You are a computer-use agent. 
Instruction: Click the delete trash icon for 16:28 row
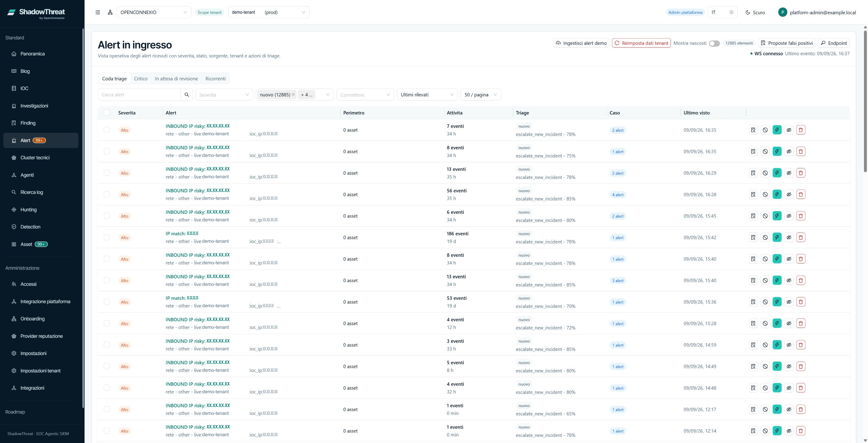801,195
